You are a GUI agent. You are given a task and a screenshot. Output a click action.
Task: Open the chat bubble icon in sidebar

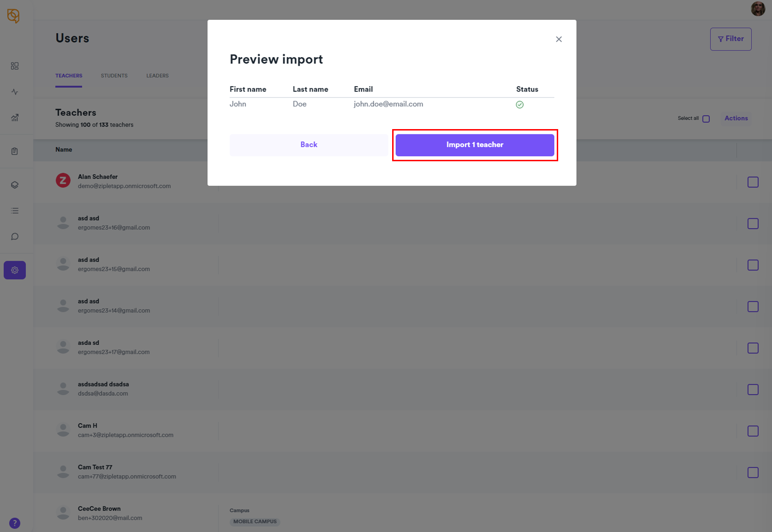[15, 236]
